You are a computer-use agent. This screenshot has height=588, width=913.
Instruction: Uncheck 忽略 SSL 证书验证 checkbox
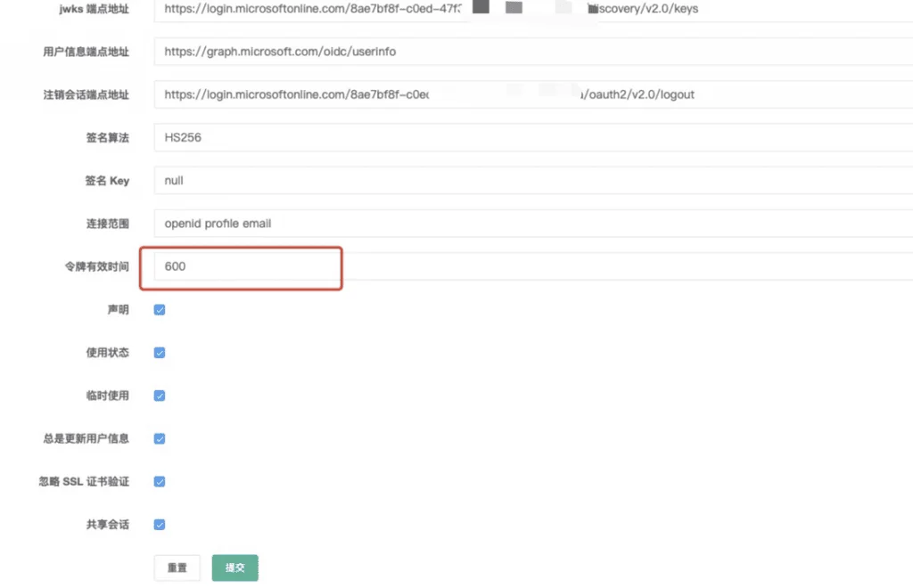tap(160, 482)
